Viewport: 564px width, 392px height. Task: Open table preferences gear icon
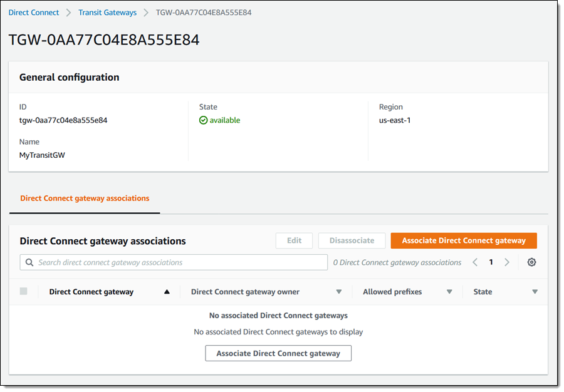[531, 262]
